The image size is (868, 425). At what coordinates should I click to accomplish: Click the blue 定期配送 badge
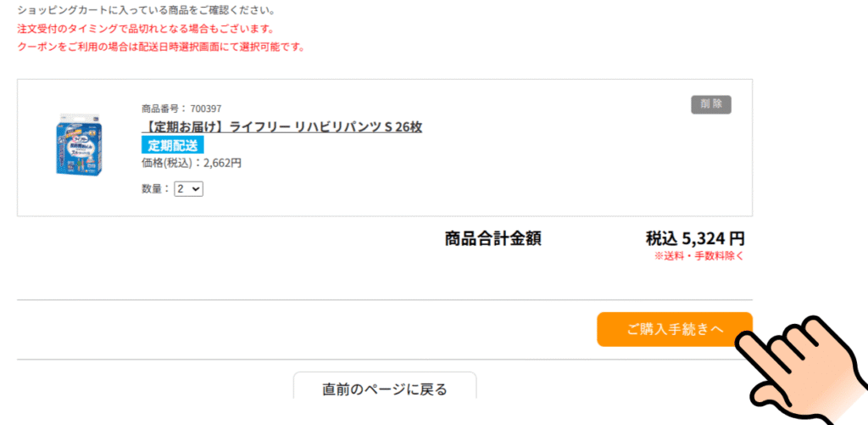coord(173,144)
